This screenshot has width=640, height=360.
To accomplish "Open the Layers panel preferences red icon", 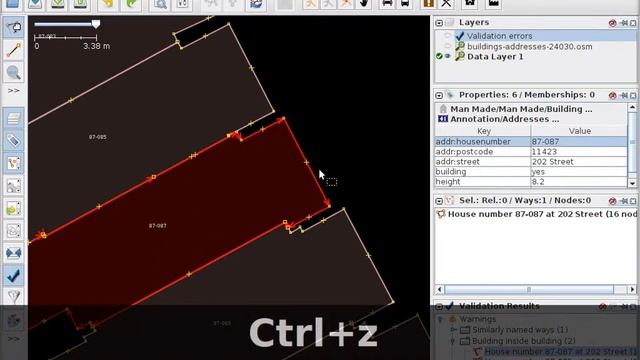I will (x=612, y=23).
